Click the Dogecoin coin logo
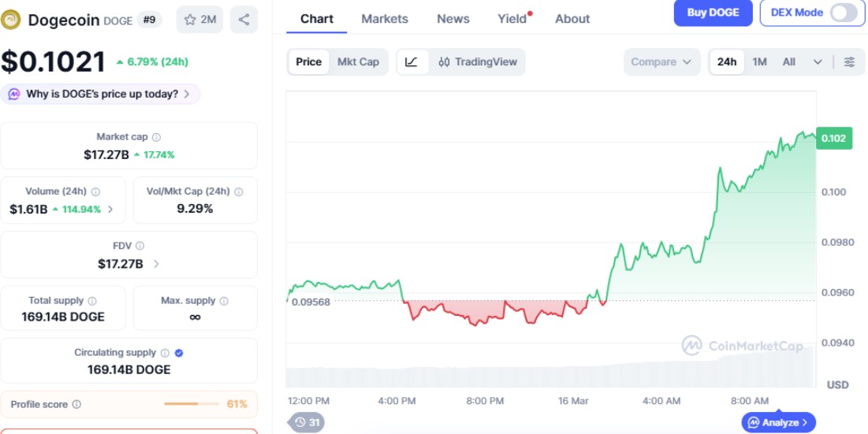Image resolution: width=868 pixels, height=434 pixels. pos(10,20)
